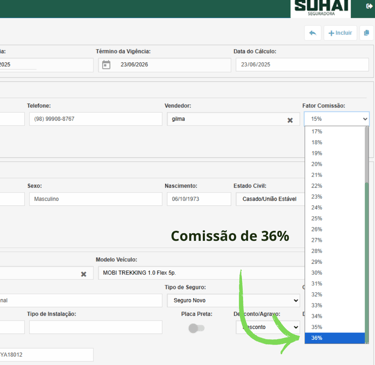Click the copy document icon button
Image resolution: width=375 pixels, height=365 pixels.
[366, 33]
